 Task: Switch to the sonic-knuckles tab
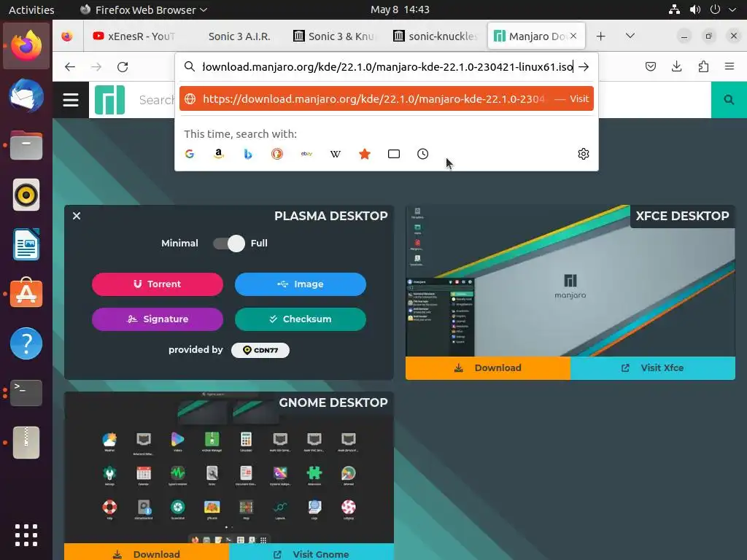click(x=436, y=36)
